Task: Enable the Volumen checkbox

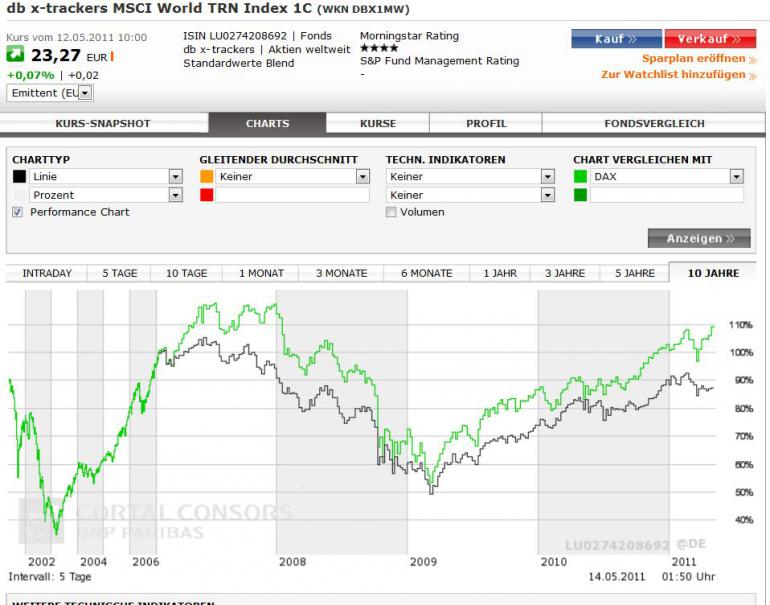Action: [x=391, y=212]
